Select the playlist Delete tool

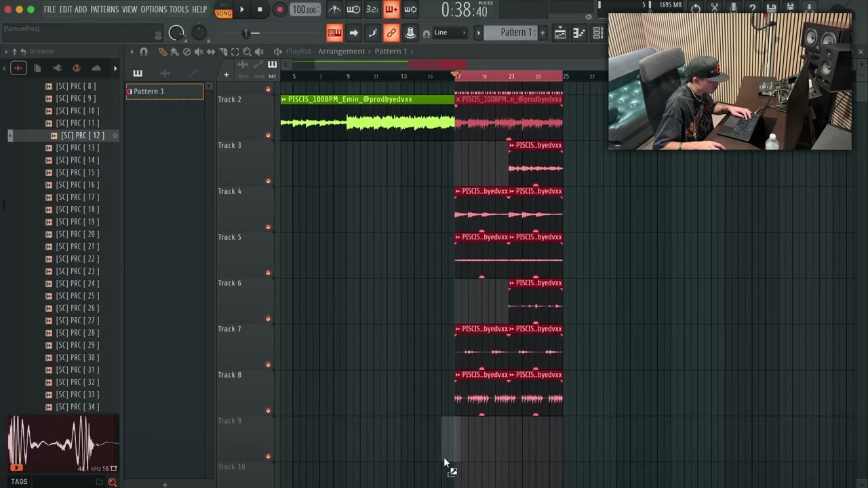pos(186,52)
